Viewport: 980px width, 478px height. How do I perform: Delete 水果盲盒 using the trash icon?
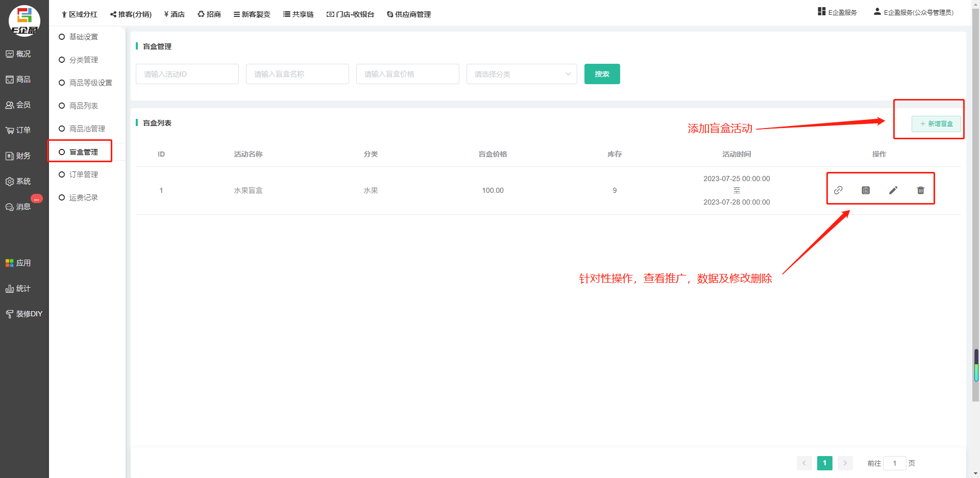coord(921,190)
